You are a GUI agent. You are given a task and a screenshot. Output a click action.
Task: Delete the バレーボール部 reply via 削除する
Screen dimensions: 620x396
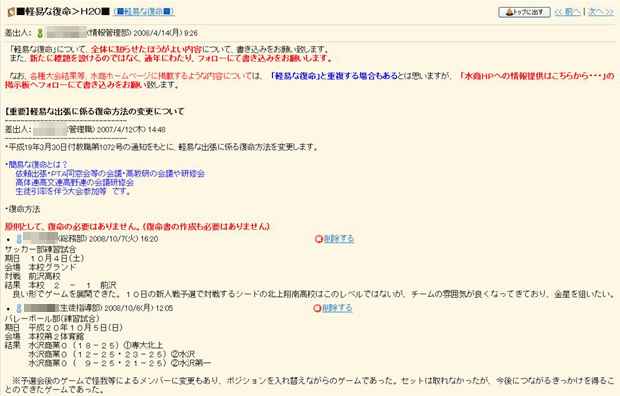[x=337, y=308]
